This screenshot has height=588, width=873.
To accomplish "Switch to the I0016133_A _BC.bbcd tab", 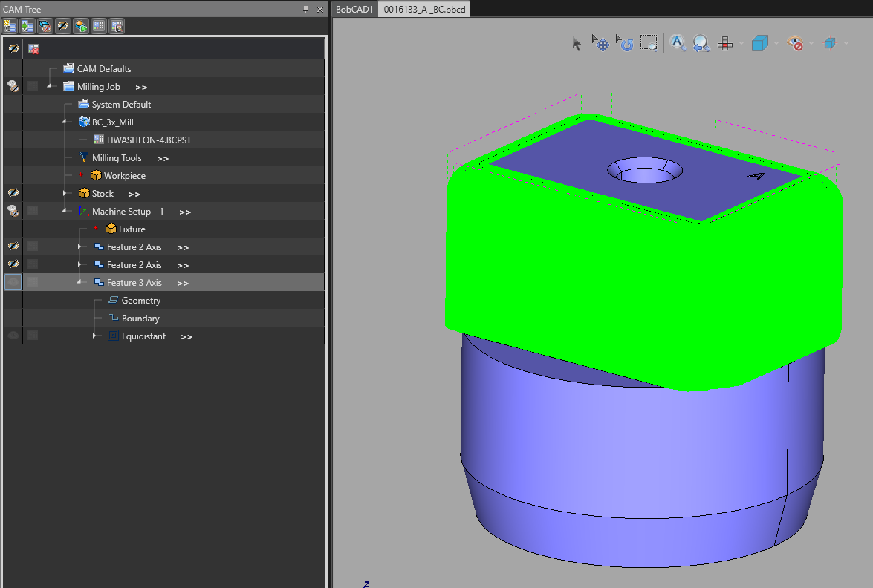I will point(423,9).
